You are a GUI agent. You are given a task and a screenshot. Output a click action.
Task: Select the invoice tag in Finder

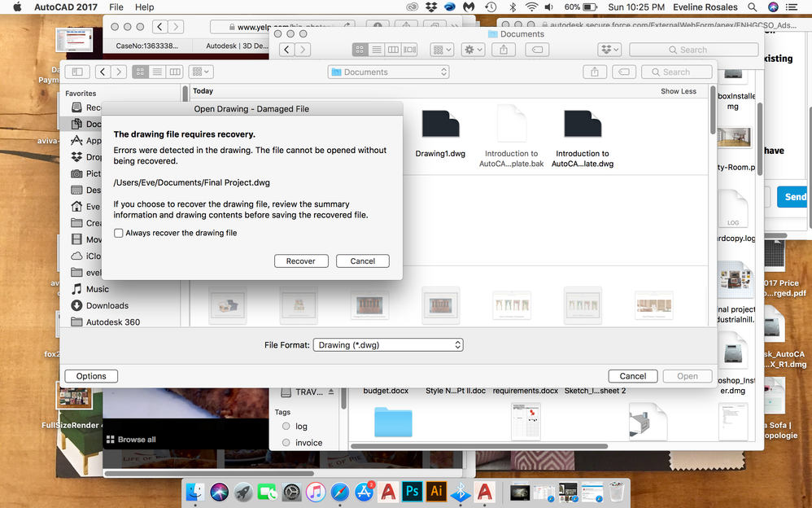pos(308,443)
